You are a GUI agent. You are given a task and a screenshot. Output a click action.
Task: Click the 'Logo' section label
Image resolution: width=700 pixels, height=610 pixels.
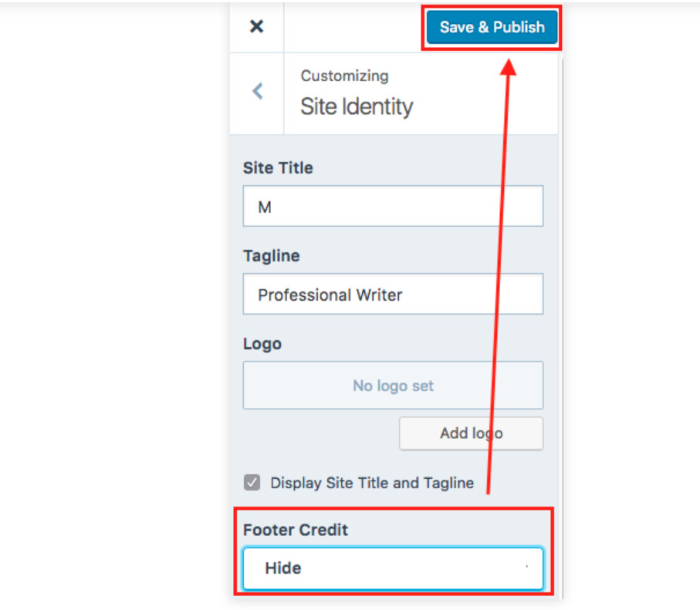[262, 344]
